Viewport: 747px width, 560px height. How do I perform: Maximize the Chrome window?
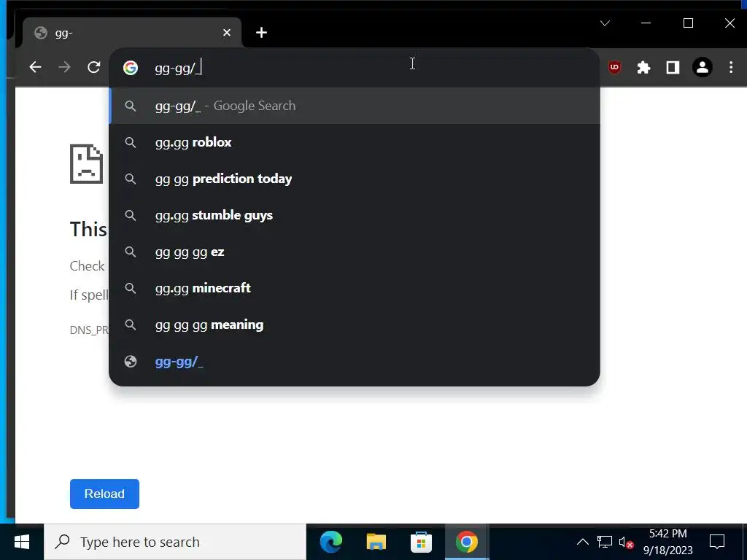688,23
